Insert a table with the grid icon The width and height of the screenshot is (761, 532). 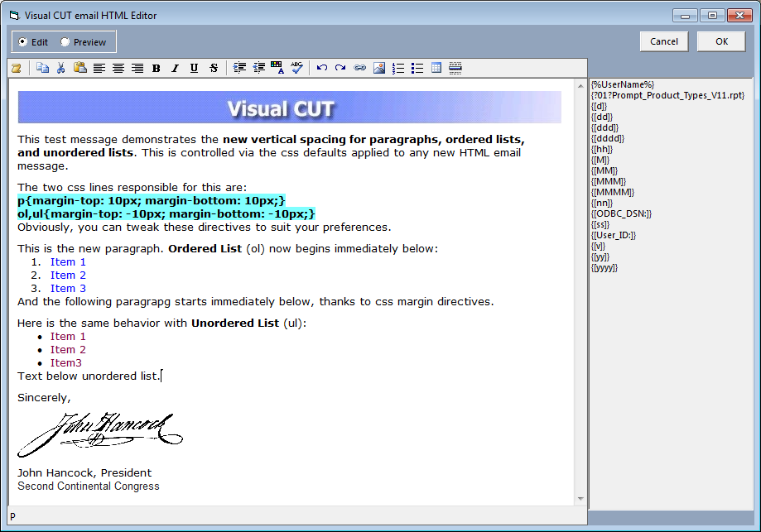point(436,68)
